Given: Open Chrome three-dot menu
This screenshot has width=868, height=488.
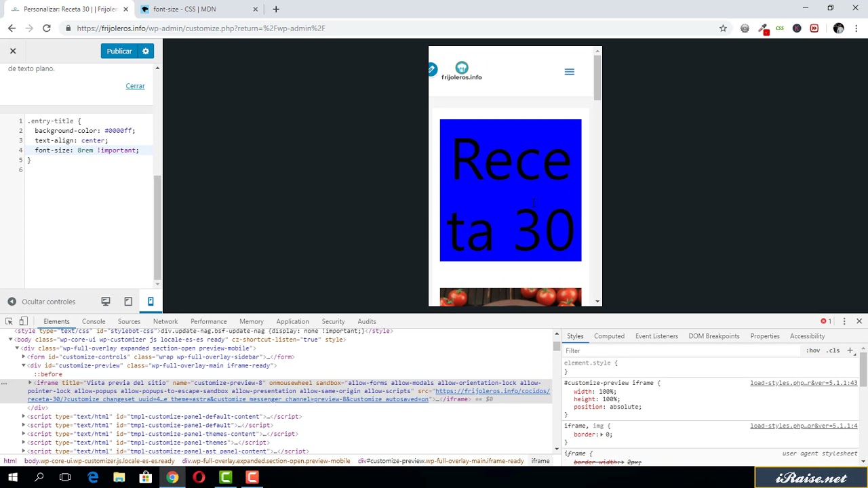Looking at the screenshot, I should click(856, 28).
